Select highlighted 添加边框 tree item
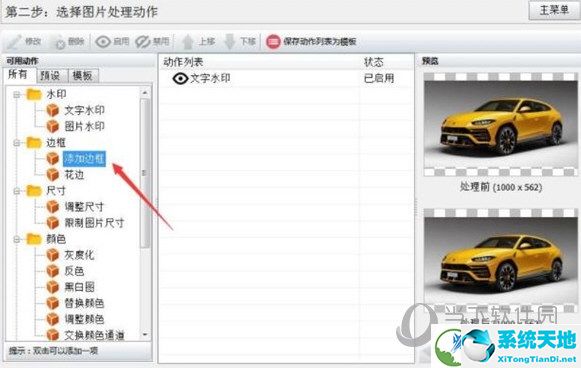 [84, 159]
